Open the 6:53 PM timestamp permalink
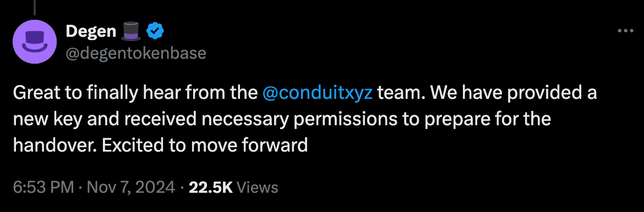 click(x=43, y=187)
